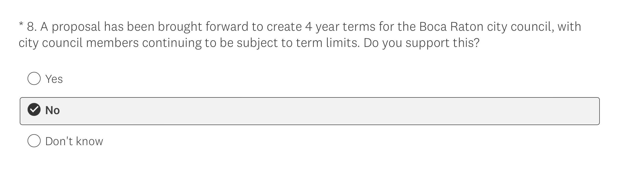
Task: Click "city council members" on second line
Action: 79,43
